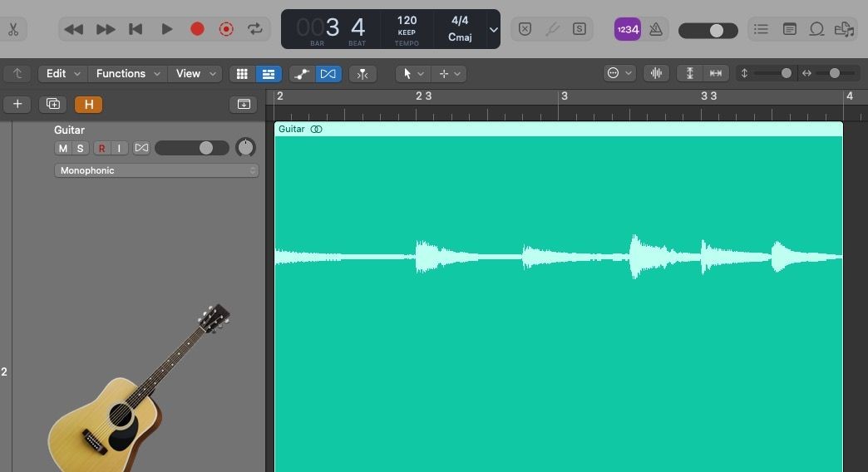The height and width of the screenshot is (472, 868).
Task: Enable the metronome click icon
Action: tap(656, 29)
